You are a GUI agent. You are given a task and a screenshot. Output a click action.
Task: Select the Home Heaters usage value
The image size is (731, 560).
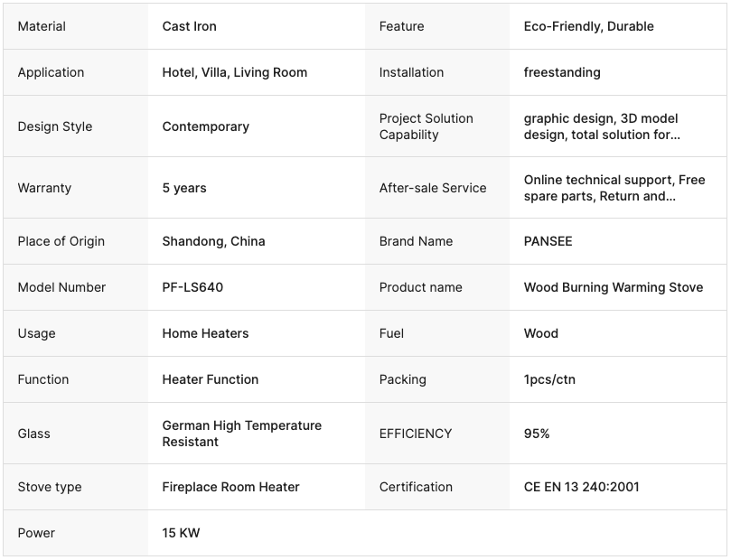pos(205,333)
